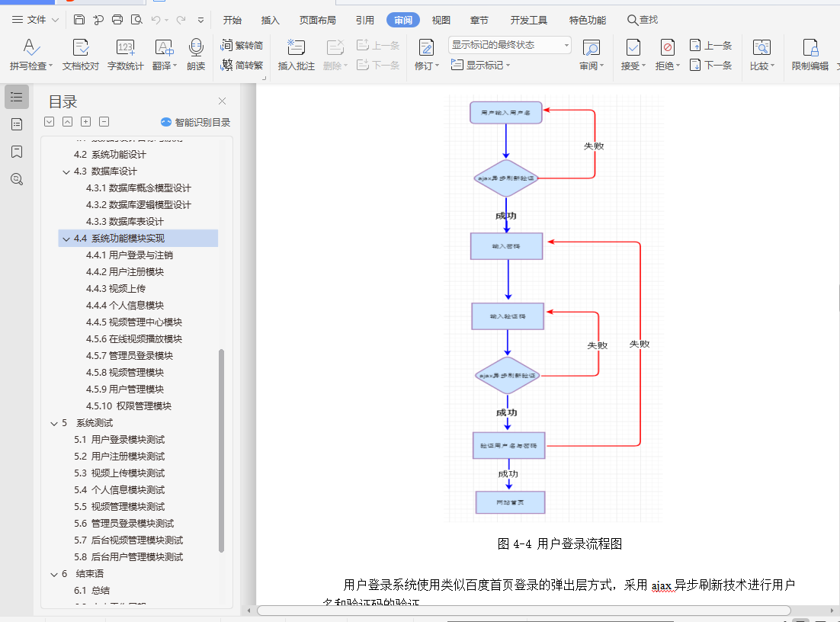Switch to the 特色功能 tab

tap(587, 21)
